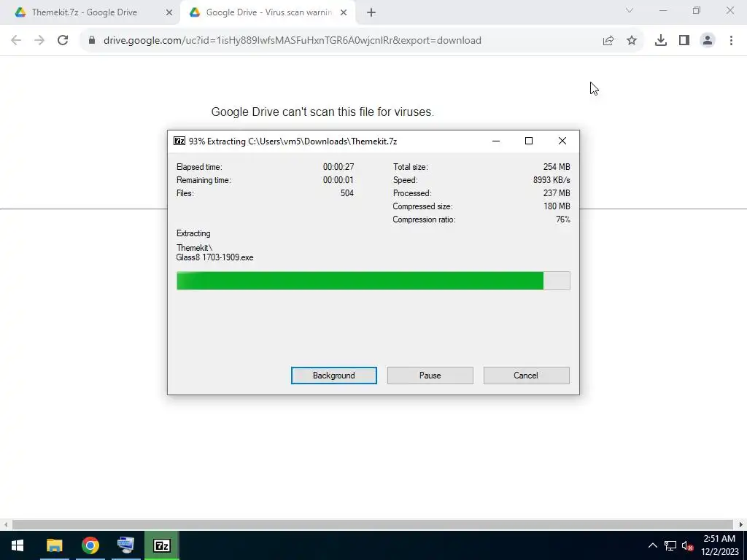Click 7-Zip icon on taskbar

click(162, 545)
